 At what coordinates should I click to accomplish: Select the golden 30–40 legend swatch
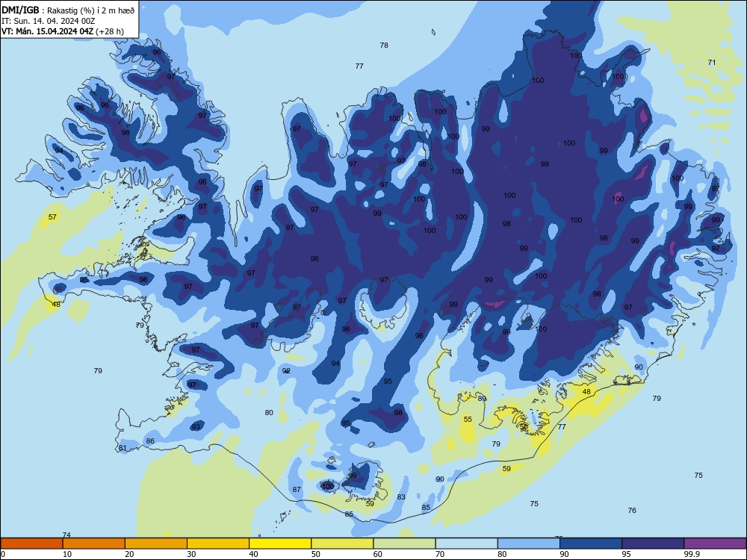218,544
